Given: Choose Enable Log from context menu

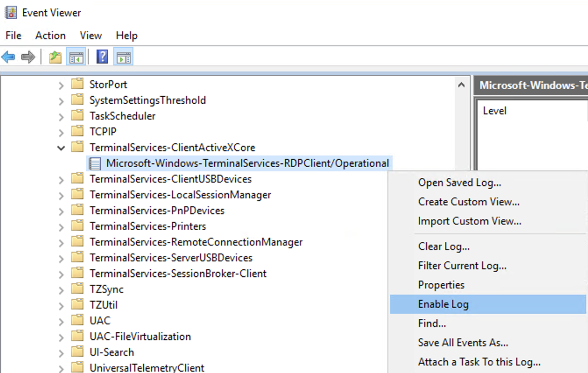Looking at the screenshot, I should click(488, 304).
